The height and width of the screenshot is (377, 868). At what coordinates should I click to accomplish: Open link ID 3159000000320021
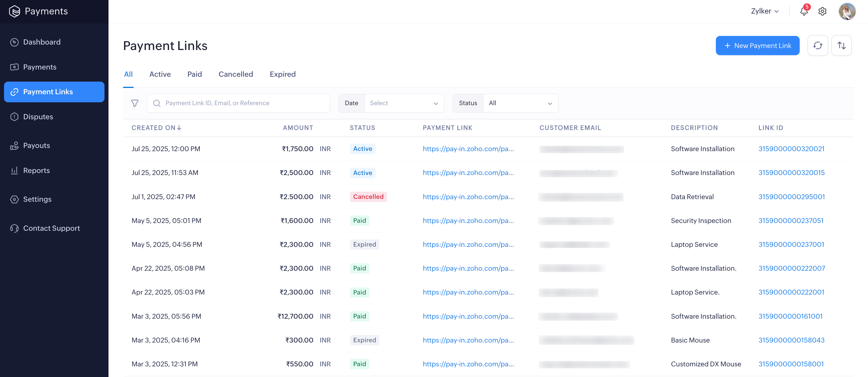(x=791, y=149)
